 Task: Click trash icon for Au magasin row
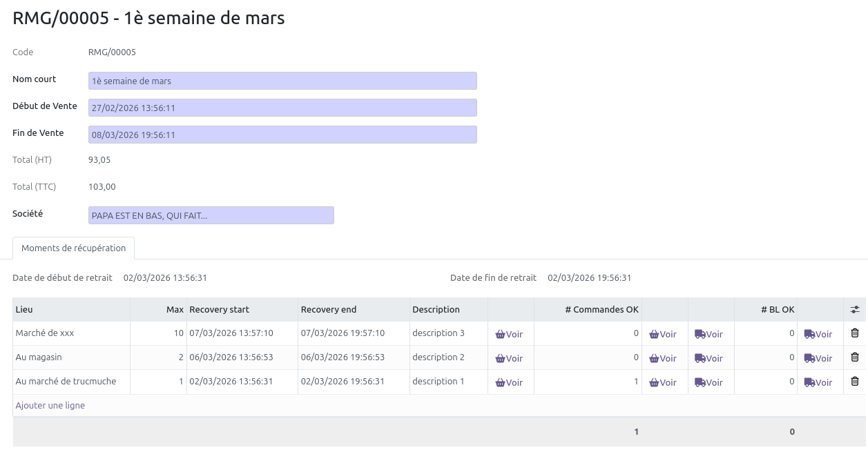[855, 357]
